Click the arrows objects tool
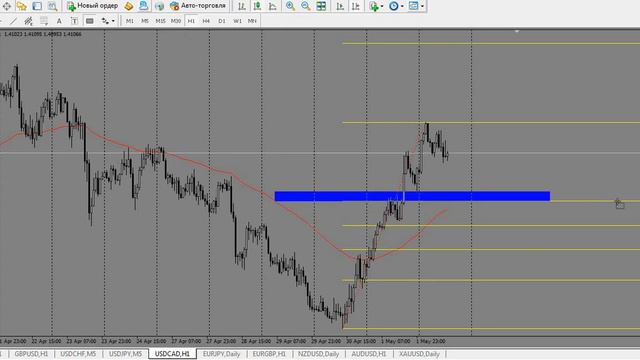 tap(105, 21)
